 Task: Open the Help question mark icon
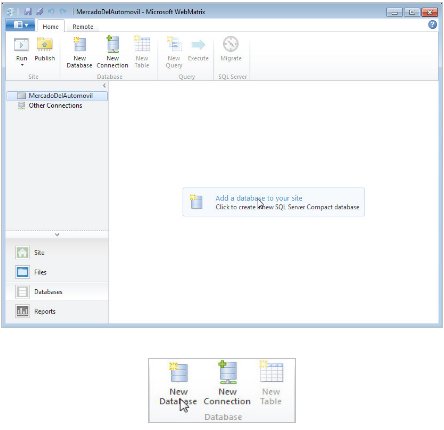click(x=432, y=25)
